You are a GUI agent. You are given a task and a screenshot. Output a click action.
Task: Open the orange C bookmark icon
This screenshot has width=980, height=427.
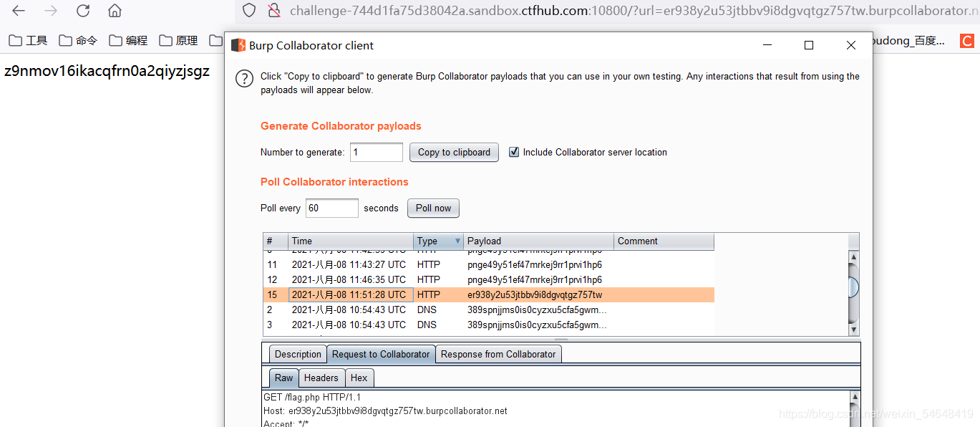click(x=967, y=41)
